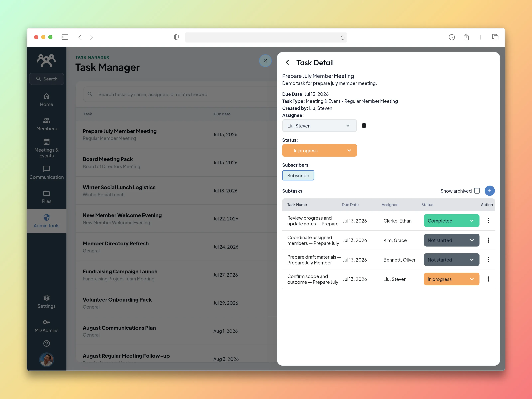Click the help question mark icon
Image resolution: width=532 pixels, height=399 pixels.
pyautogui.click(x=46, y=343)
